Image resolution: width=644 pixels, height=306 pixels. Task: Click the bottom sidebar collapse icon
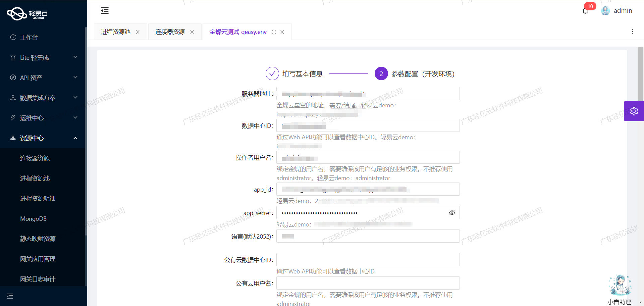[10, 296]
